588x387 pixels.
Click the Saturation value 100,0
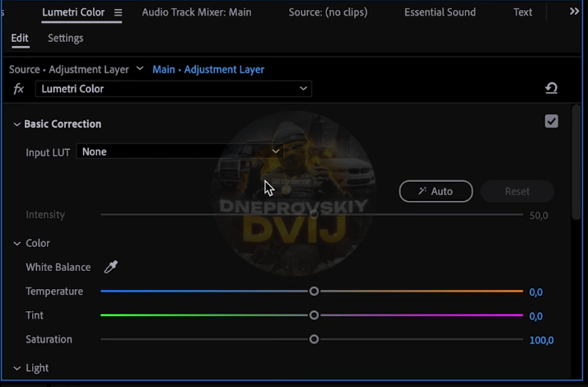tap(542, 340)
